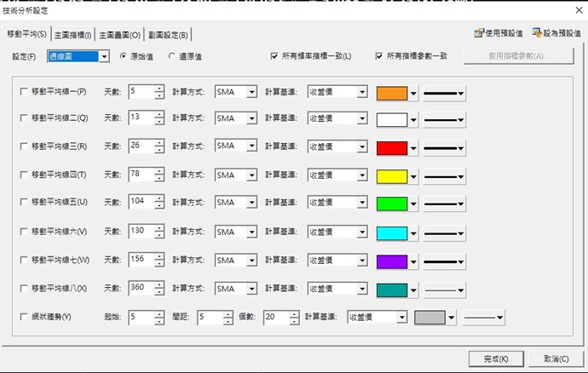This screenshot has width=588, height=373.
Task: Open line style picker for 移動平均線三
Action: point(450,147)
